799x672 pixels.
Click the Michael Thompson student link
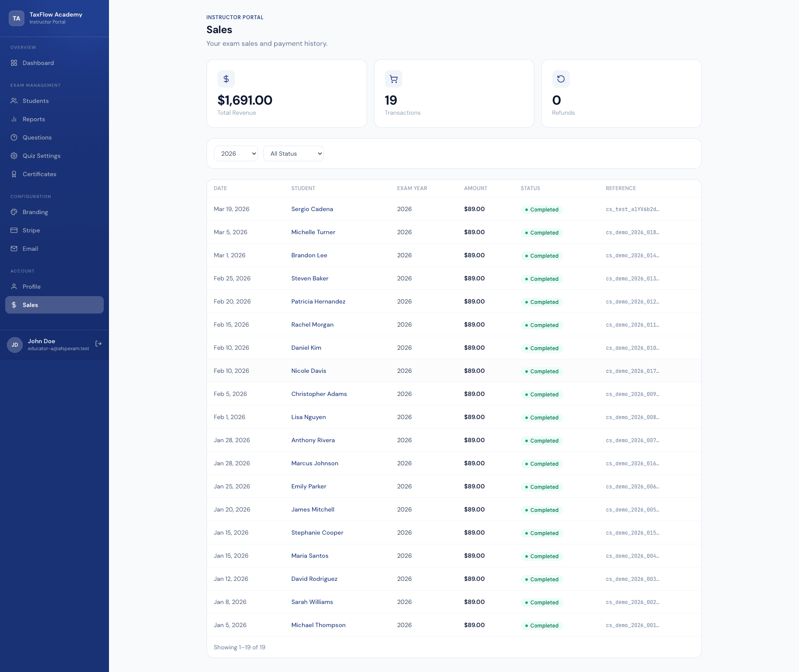[318, 625]
